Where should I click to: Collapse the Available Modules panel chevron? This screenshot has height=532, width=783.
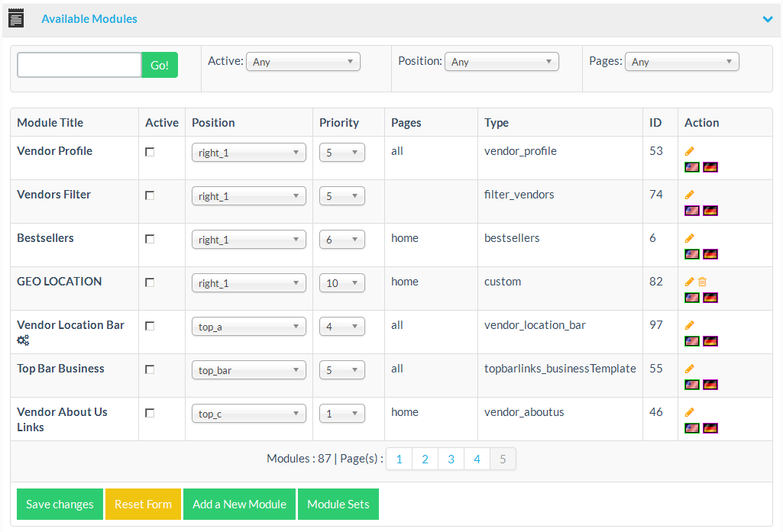coord(768,19)
